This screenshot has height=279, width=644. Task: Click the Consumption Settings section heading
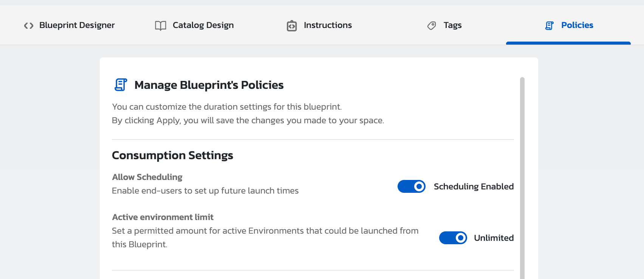tap(172, 155)
